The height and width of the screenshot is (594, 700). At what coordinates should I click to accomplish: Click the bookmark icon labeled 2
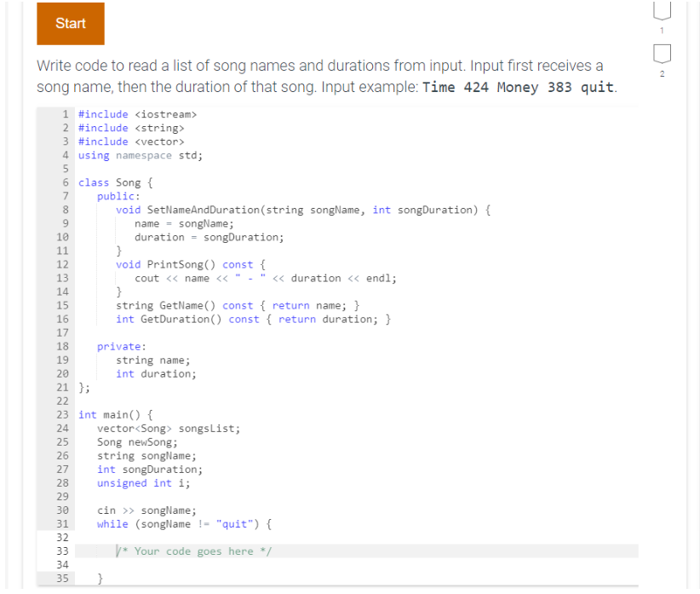pos(662,54)
